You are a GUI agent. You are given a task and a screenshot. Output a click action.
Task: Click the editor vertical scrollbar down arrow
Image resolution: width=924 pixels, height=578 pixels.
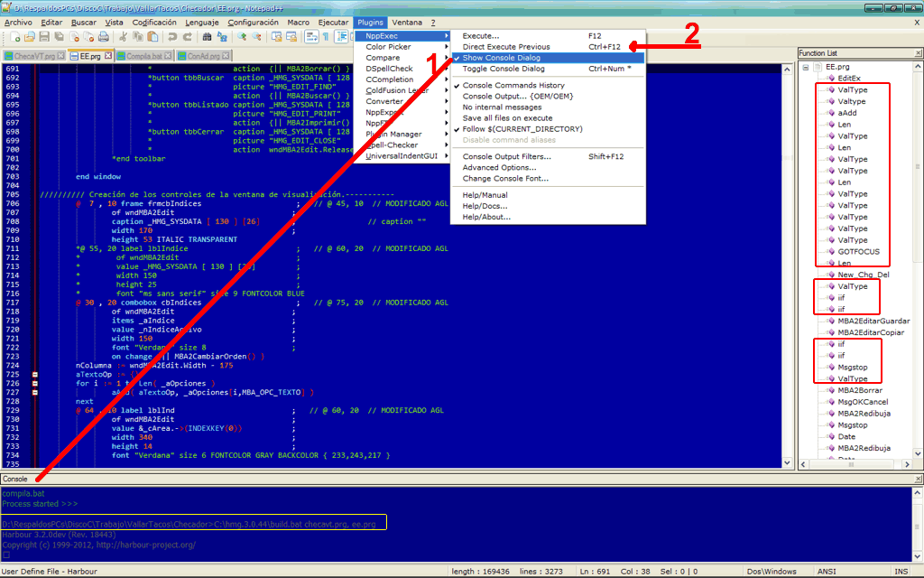pyautogui.click(x=787, y=463)
